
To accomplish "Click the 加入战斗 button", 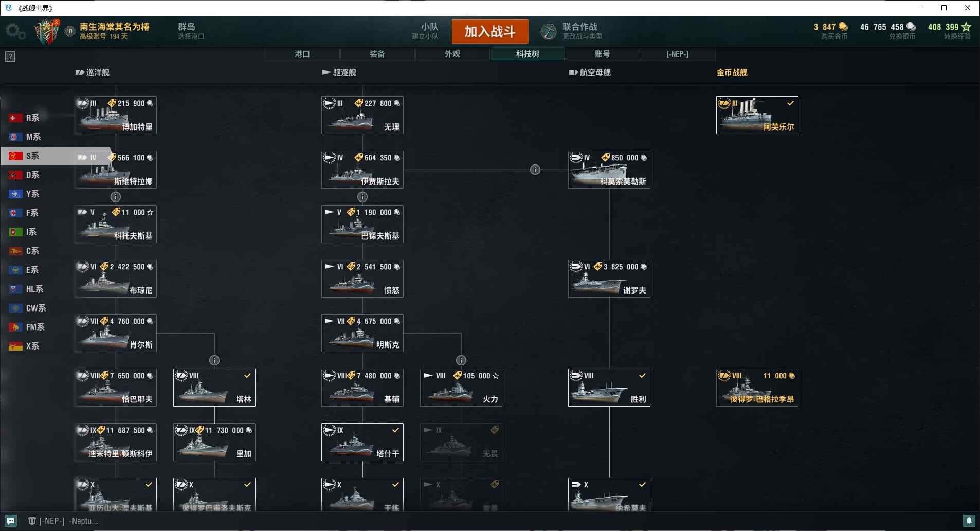I will (490, 31).
